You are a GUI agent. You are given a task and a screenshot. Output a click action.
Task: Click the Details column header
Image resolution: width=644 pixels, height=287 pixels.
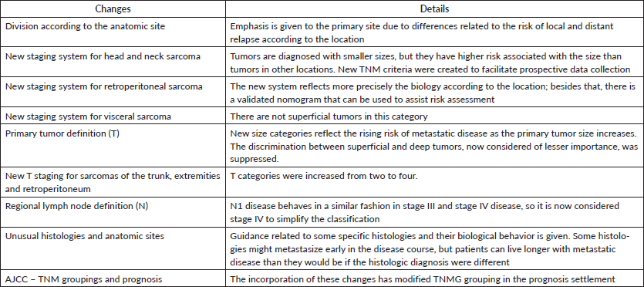tap(434, 8)
